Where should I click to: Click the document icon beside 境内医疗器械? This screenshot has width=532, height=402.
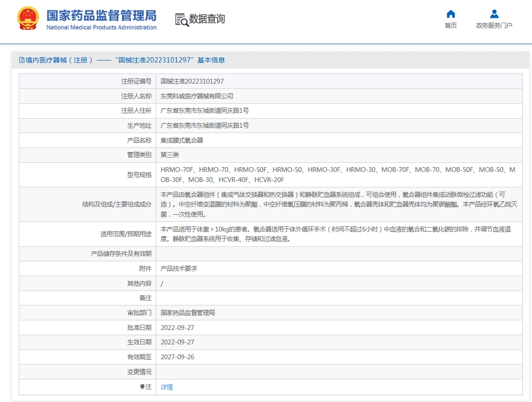pos(22,60)
